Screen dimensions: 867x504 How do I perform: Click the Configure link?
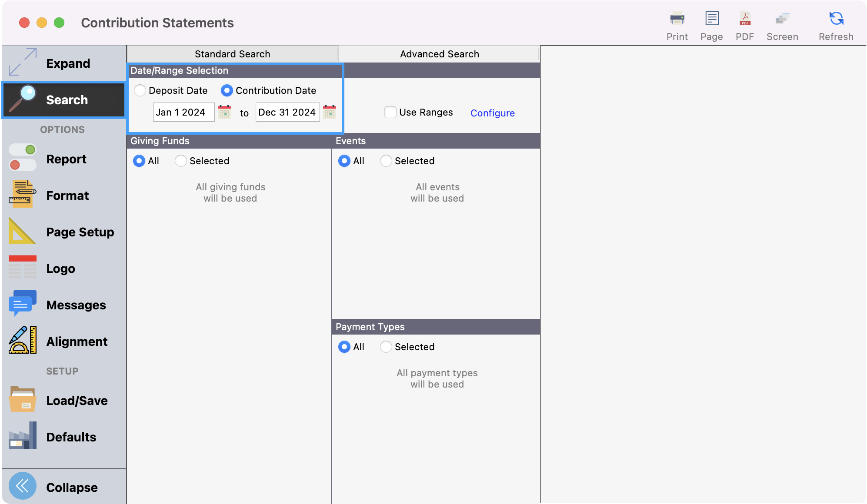tap(492, 113)
